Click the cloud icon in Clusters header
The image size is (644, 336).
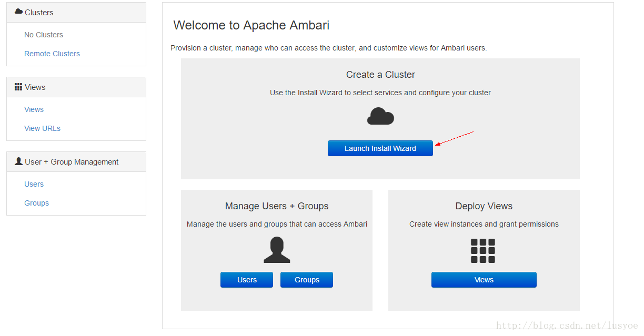[x=18, y=12]
